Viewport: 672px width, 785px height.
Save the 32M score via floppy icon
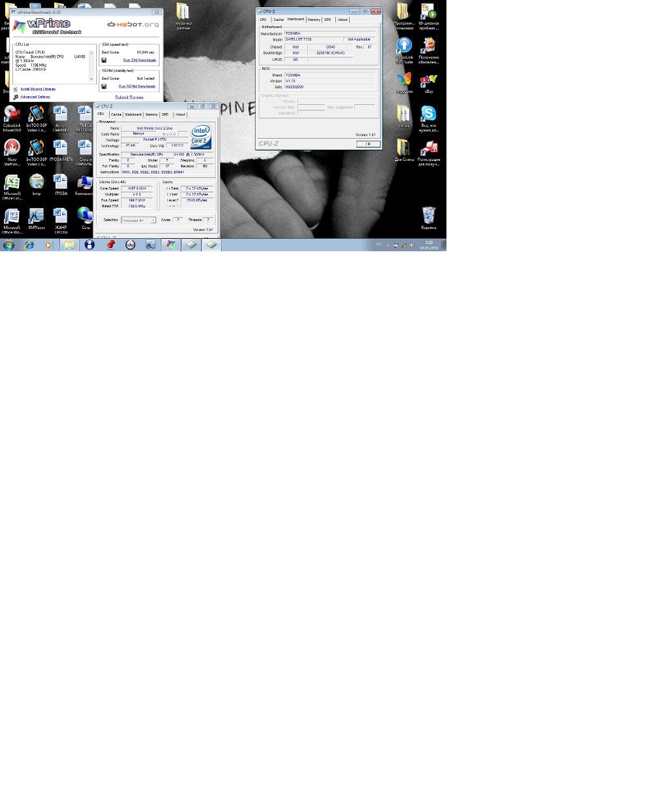(104, 60)
